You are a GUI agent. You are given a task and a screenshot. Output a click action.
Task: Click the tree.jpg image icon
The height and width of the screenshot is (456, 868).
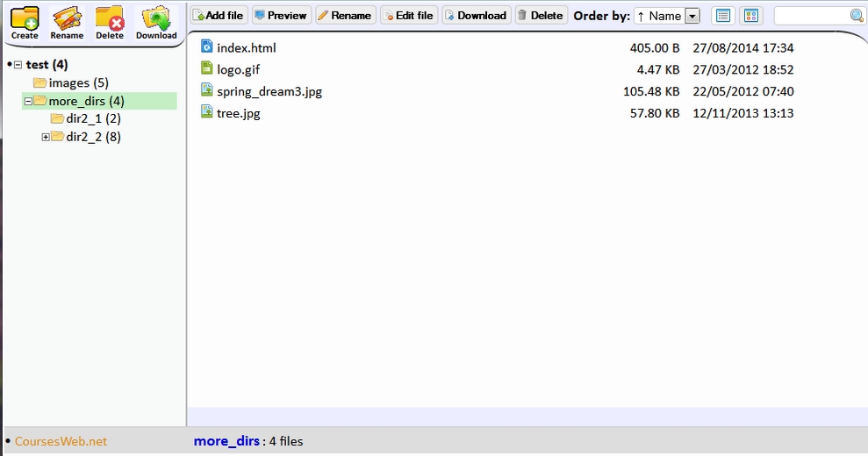[x=206, y=111]
